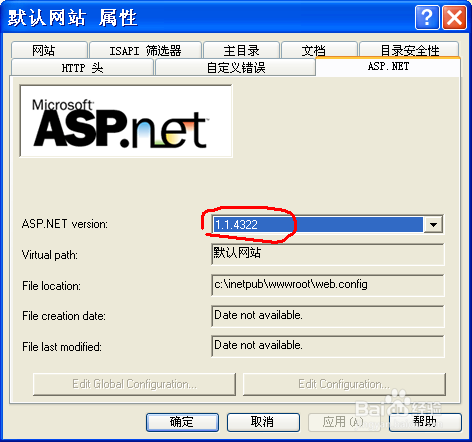Click Edit Global Configuration button
Viewport: 472px width, 442px height.
coord(134,384)
